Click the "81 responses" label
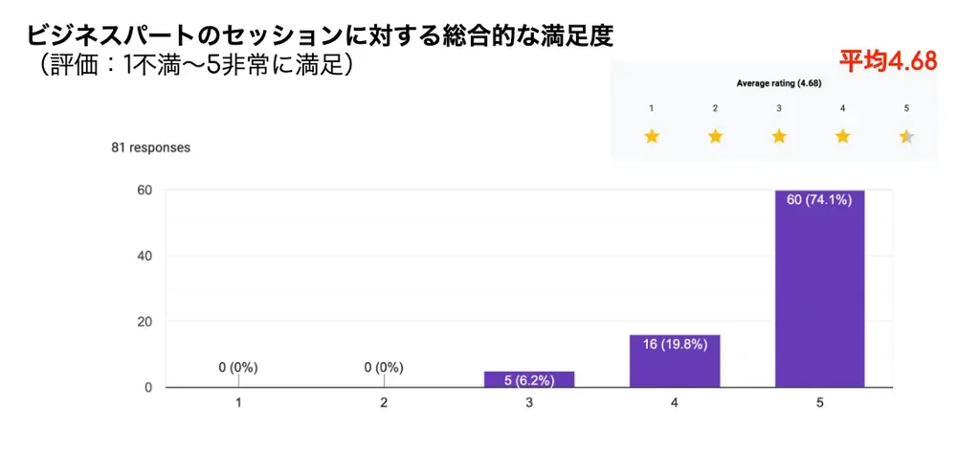The width and height of the screenshot is (980, 454). click(x=151, y=148)
